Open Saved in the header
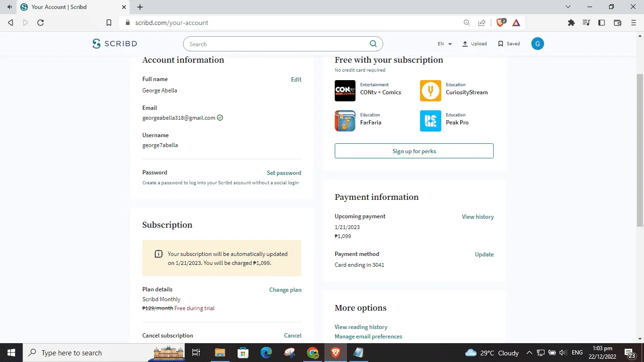This screenshot has width=644, height=362. pyautogui.click(x=509, y=44)
